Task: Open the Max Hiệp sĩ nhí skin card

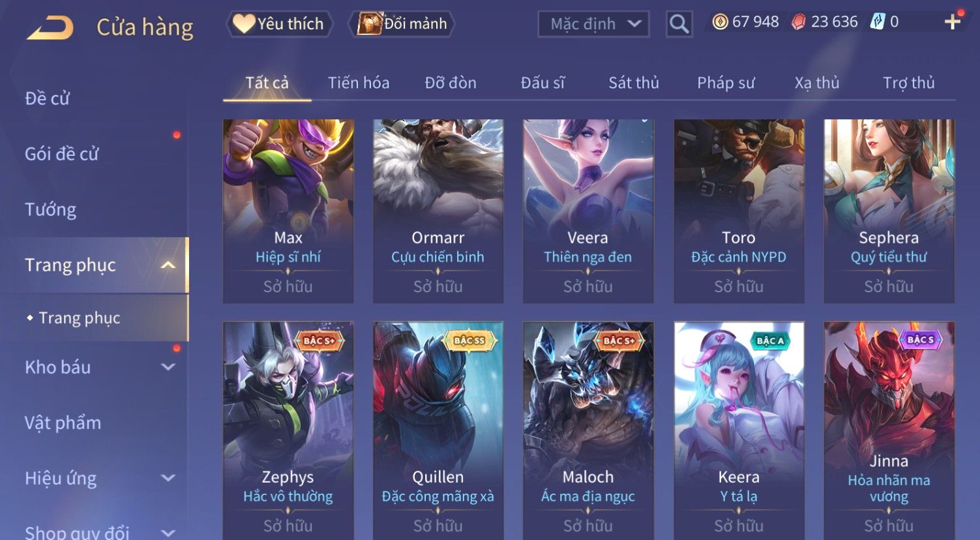Action: point(288,211)
